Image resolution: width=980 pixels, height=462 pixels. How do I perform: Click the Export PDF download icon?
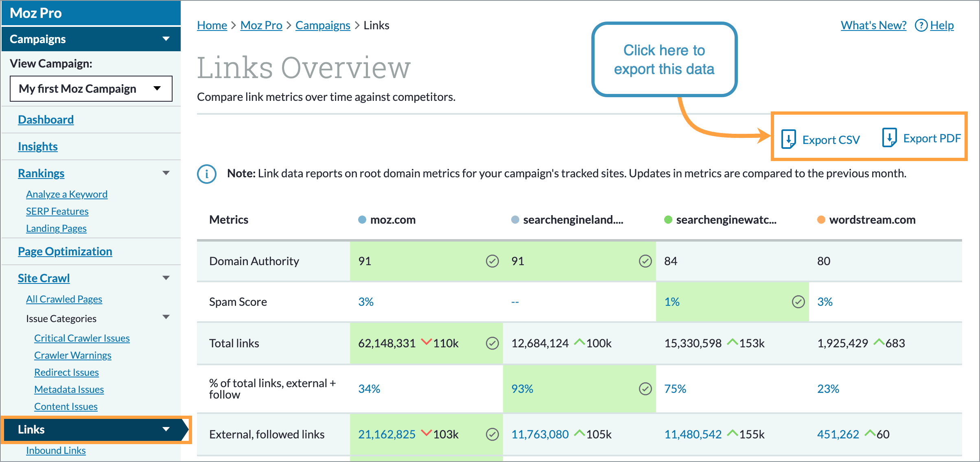click(890, 138)
